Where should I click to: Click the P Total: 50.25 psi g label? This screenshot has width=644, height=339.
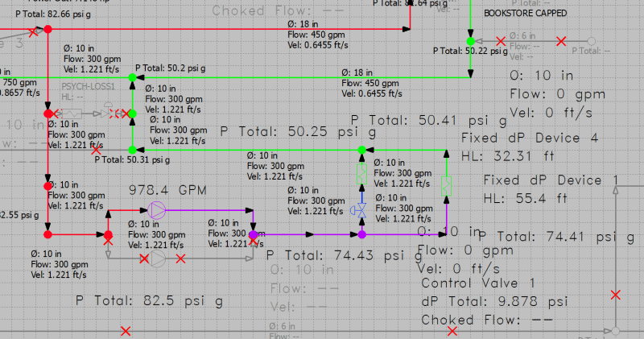298,132
